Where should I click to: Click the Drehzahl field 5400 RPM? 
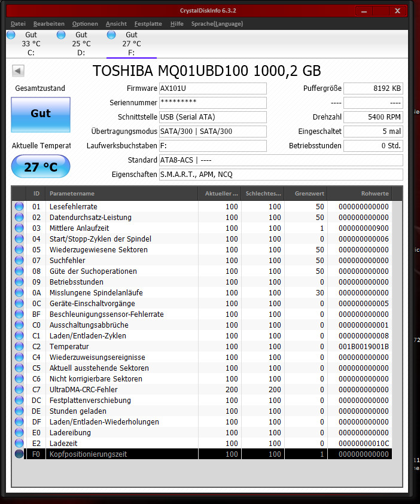(x=373, y=117)
